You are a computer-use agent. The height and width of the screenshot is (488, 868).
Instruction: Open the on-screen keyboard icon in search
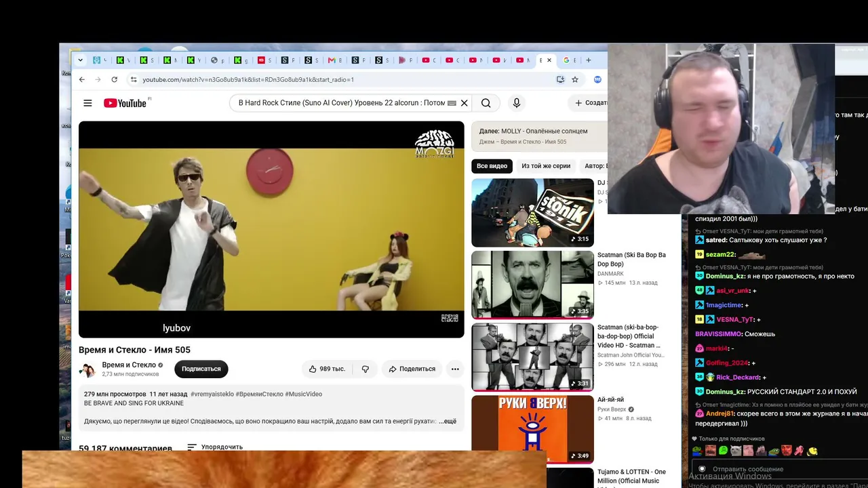click(452, 103)
